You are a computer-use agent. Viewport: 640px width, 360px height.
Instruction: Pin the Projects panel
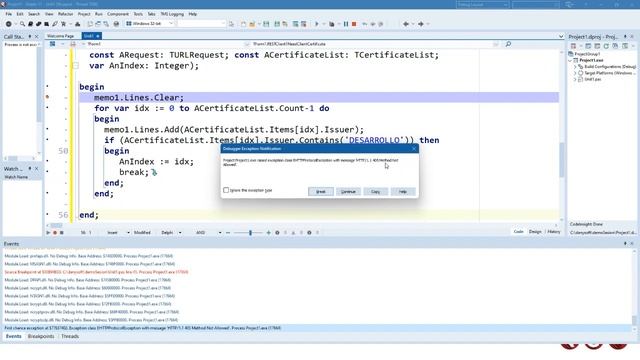coord(625,37)
